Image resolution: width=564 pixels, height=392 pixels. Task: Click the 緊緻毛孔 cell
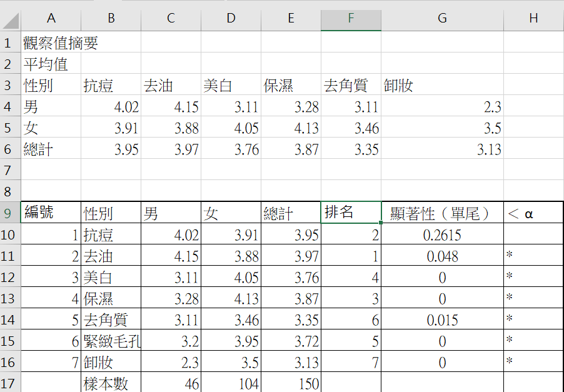(111, 341)
